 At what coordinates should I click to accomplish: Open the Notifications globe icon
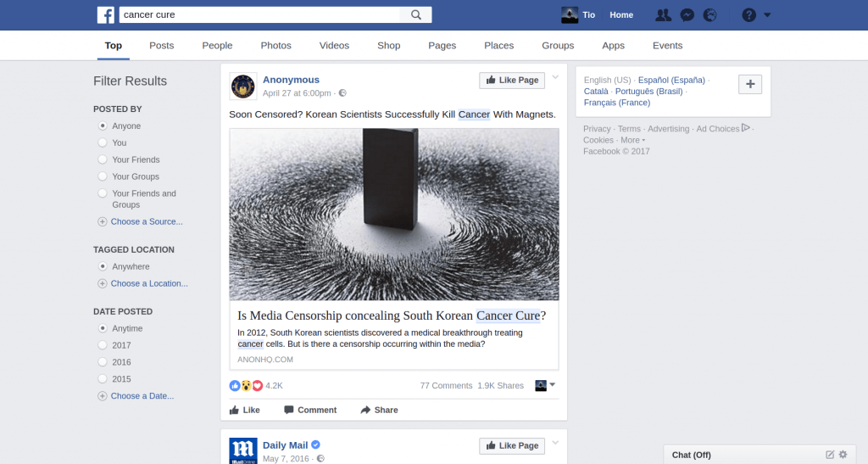point(710,14)
